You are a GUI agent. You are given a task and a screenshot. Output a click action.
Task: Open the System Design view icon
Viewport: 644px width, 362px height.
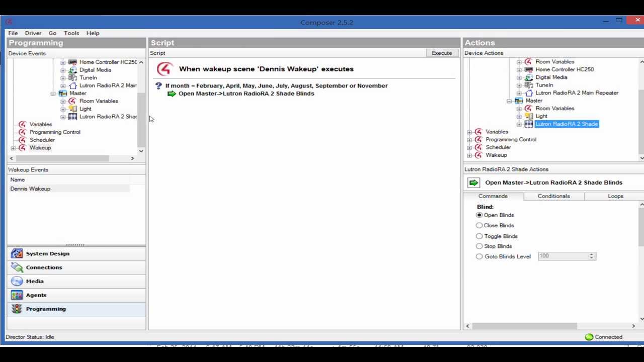point(17,253)
